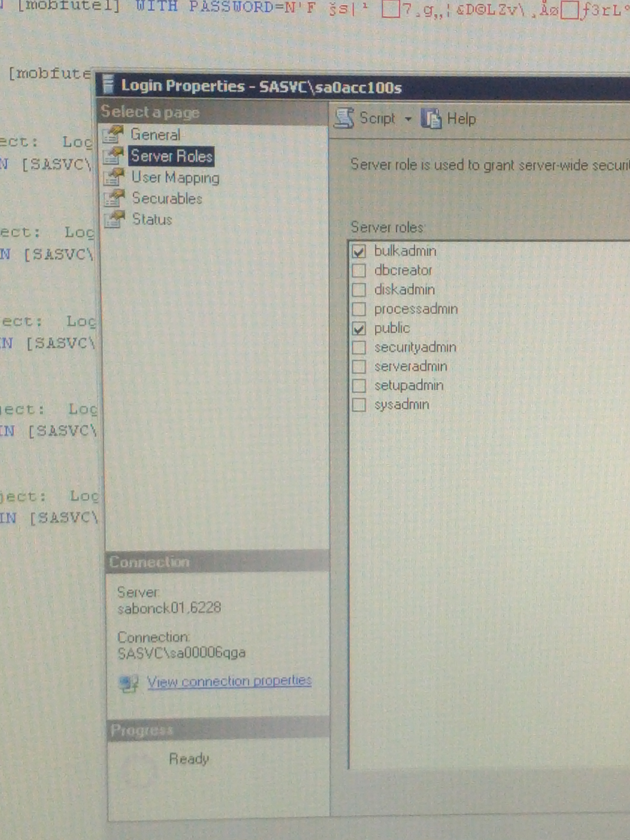Uncheck the bulkadmin server role
The height and width of the screenshot is (840, 630).
pyautogui.click(x=359, y=251)
